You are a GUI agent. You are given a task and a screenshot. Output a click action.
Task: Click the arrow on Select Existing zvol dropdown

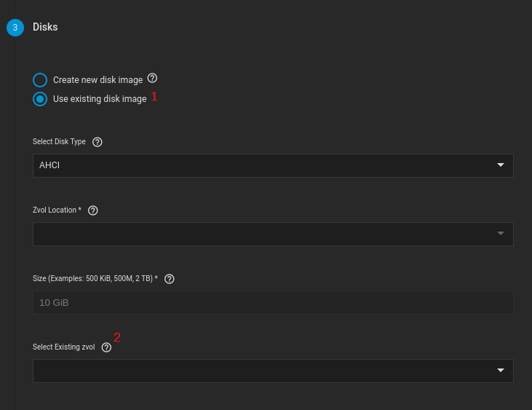(501, 371)
